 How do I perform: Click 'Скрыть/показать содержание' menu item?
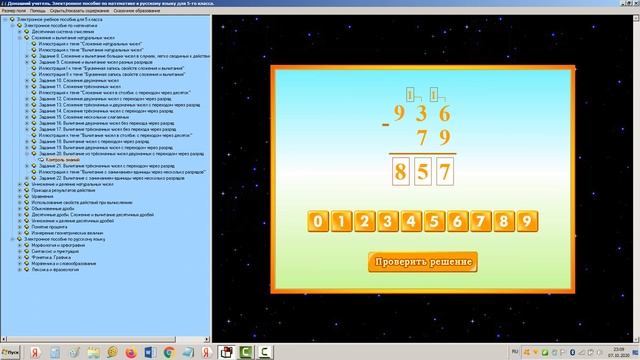point(79,11)
